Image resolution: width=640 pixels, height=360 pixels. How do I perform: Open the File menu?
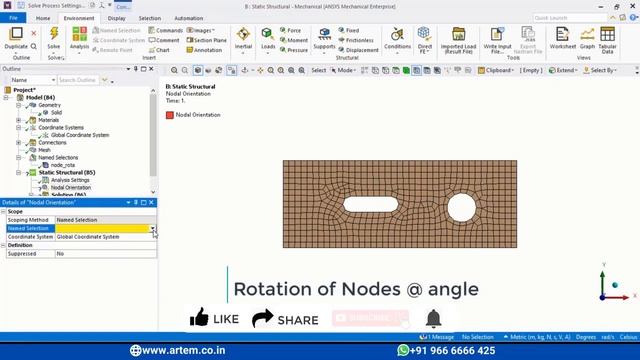pos(13,18)
